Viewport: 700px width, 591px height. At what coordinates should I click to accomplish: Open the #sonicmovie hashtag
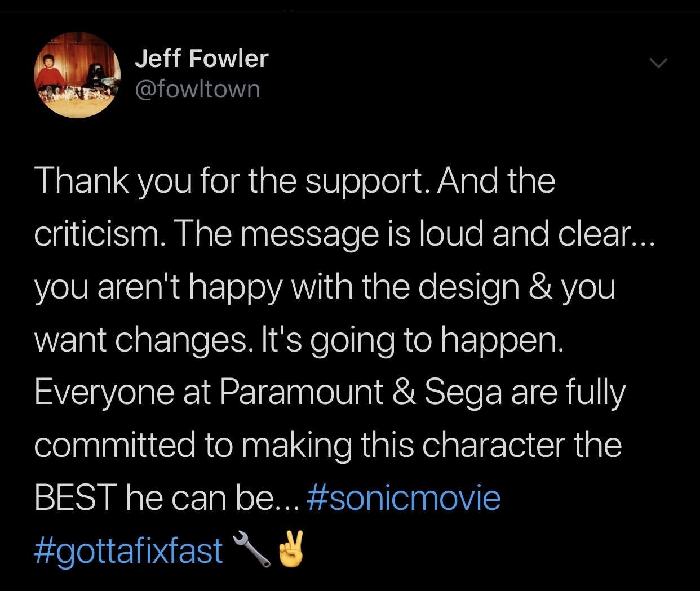[404, 498]
